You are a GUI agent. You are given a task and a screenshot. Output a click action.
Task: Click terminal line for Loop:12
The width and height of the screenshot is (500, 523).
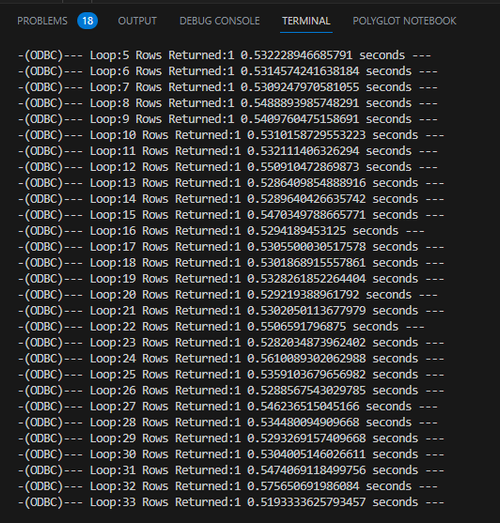[228, 167]
